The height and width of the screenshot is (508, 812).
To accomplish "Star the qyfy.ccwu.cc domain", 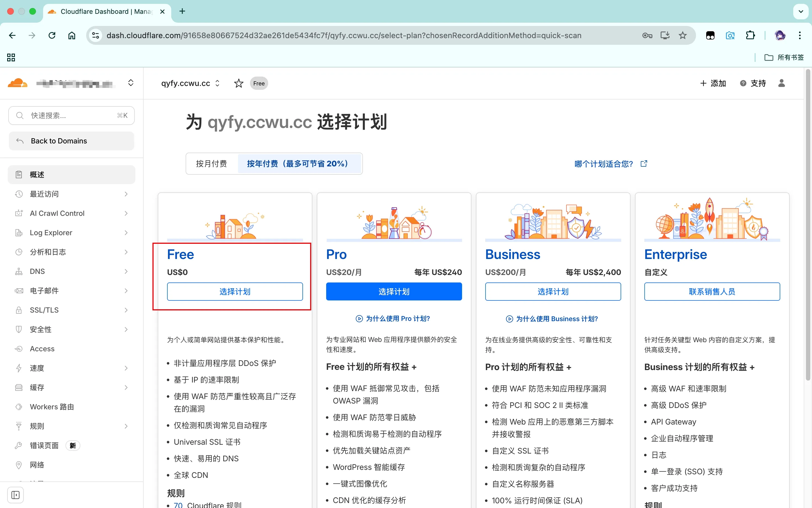I will tap(238, 83).
